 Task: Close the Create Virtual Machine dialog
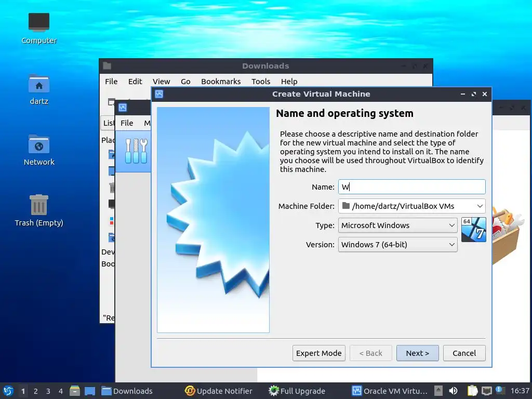point(485,94)
